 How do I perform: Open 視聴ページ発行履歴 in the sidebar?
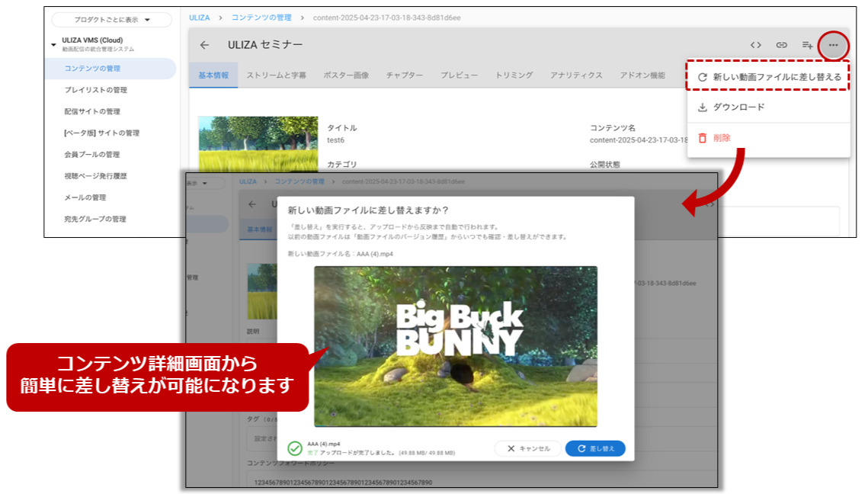pyautogui.click(x=96, y=176)
